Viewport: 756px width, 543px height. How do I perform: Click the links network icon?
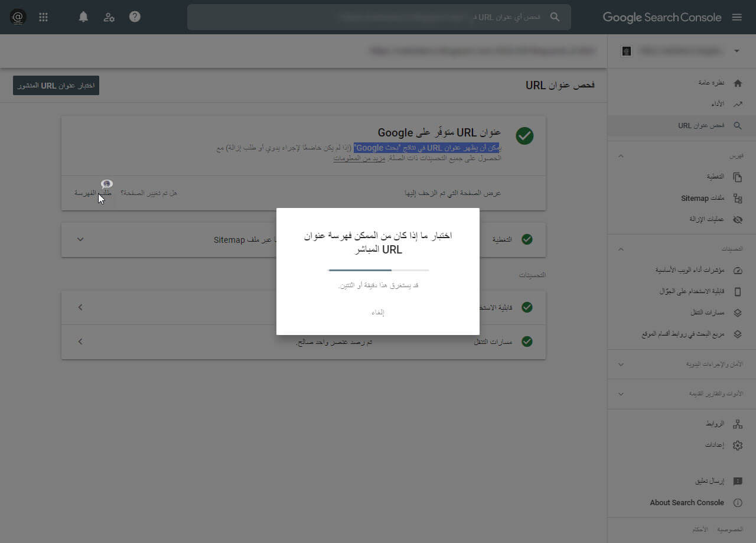(738, 424)
